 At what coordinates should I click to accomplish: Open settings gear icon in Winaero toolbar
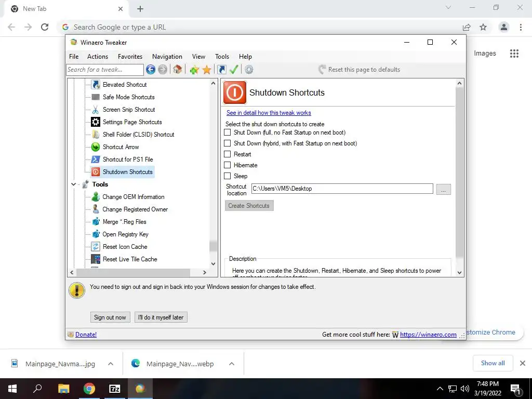249,70
